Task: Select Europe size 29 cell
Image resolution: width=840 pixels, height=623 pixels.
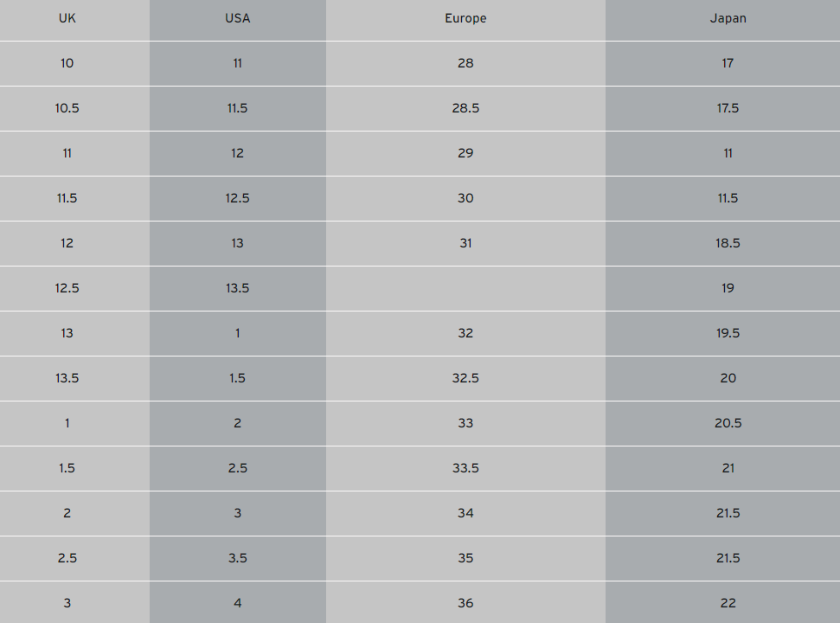Action: [465, 153]
